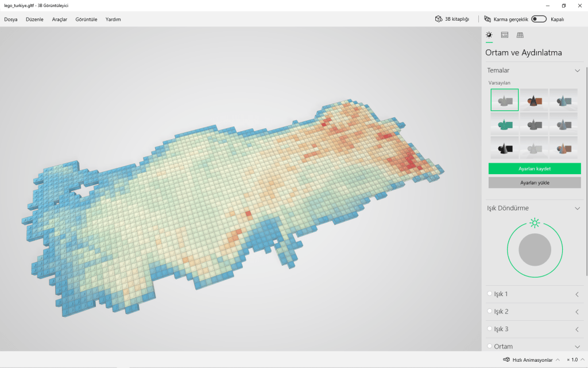588x368 pixels.
Task: Collapse the Işık Döndürme section chevron
Action: tap(577, 209)
